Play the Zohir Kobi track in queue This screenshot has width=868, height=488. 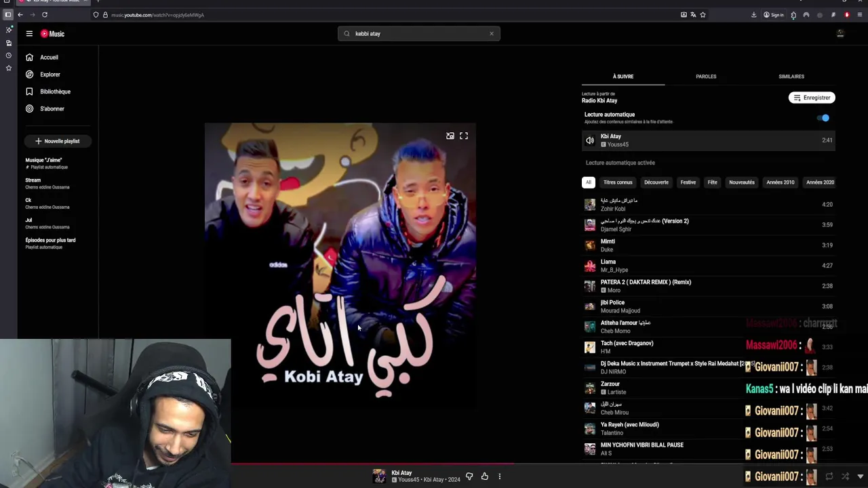click(709, 205)
